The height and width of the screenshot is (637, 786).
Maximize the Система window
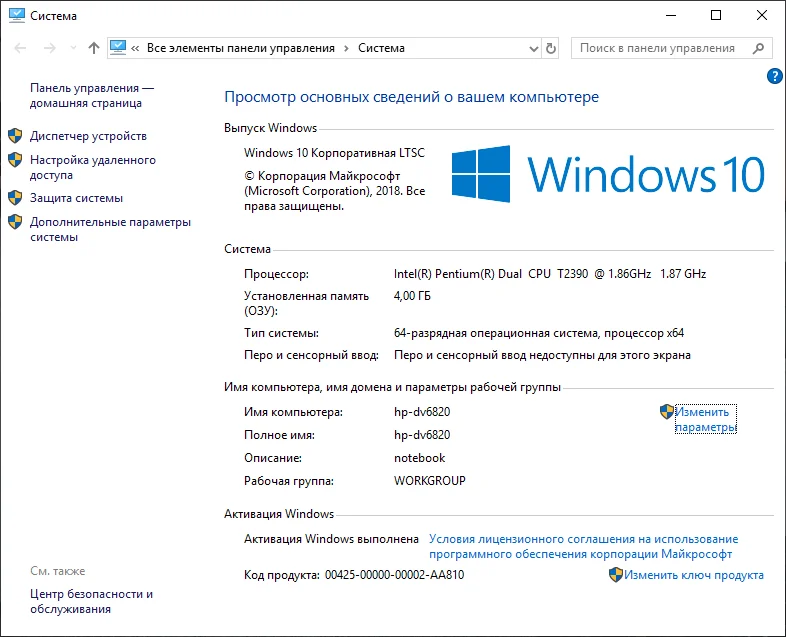tap(716, 16)
